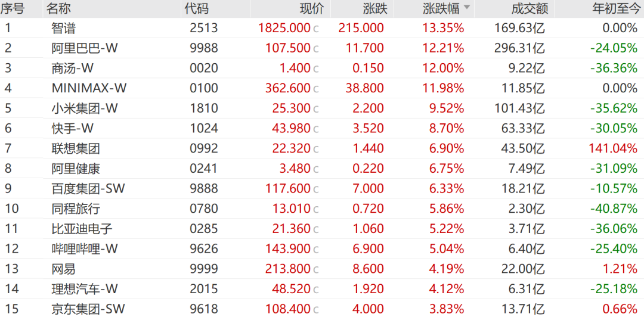Select the 哔哩哔哩-W row

(322, 249)
